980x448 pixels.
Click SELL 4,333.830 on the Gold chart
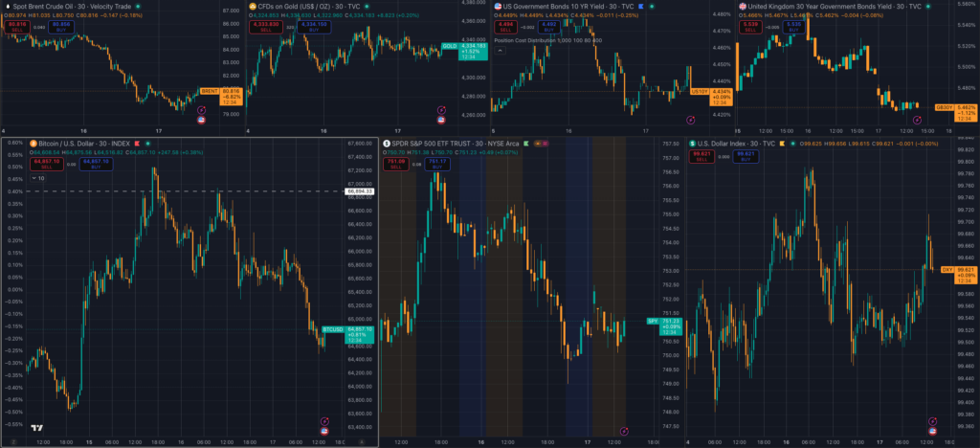[266, 27]
